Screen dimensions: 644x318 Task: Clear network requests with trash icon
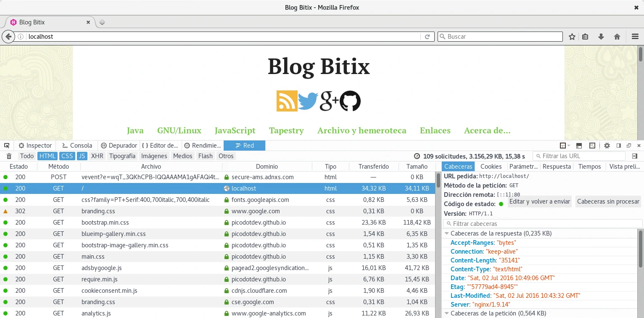tap(9, 156)
